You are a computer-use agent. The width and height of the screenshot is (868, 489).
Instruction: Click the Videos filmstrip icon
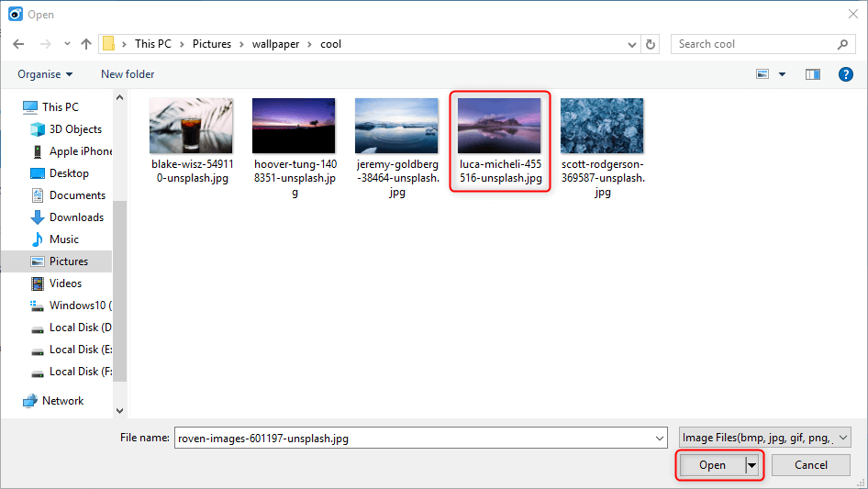point(37,283)
